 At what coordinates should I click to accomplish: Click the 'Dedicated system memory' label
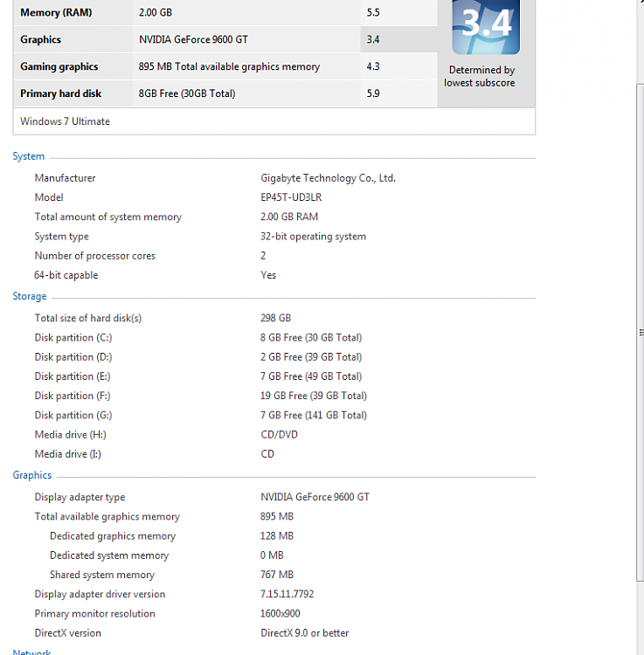109,555
